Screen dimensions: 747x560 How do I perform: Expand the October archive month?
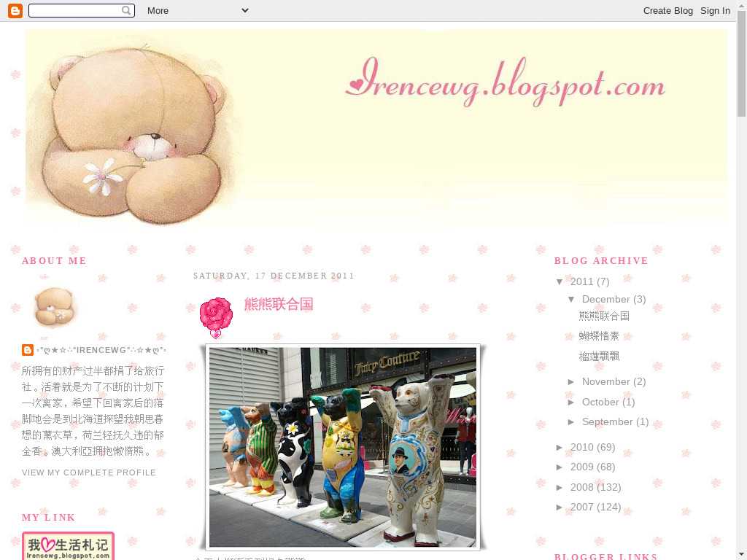coord(571,402)
